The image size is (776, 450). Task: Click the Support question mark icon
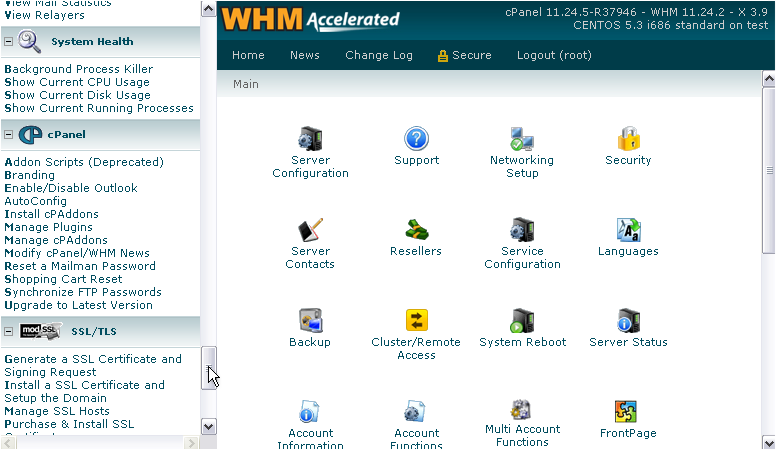(x=416, y=139)
